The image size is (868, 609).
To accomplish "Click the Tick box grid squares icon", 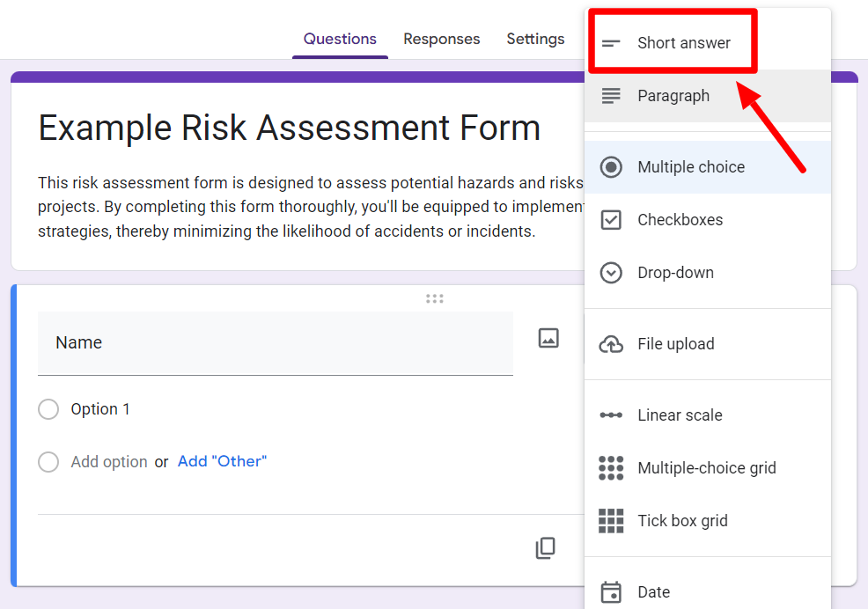I will [x=611, y=521].
